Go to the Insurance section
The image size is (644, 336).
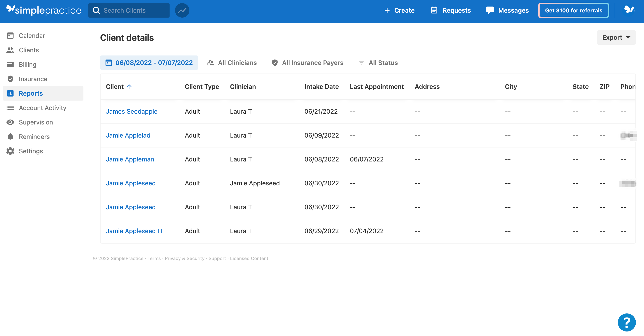click(33, 79)
